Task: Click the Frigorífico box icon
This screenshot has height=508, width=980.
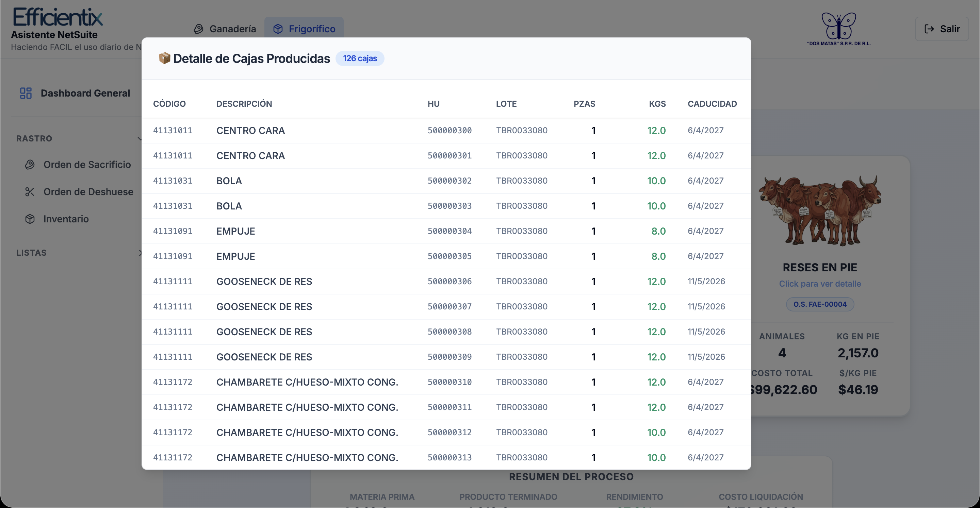Action: (278, 29)
